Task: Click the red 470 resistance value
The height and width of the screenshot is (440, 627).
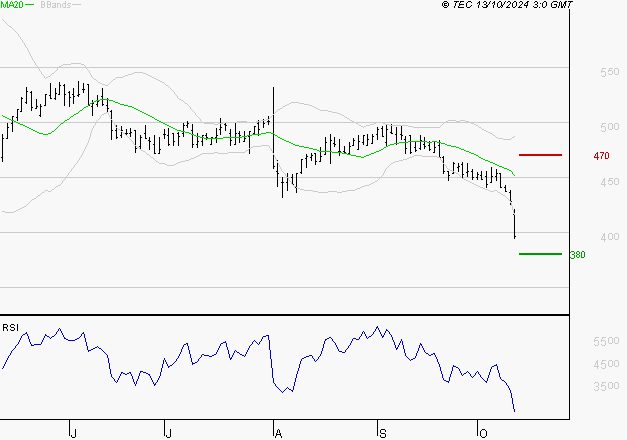Action: point(601,156)
